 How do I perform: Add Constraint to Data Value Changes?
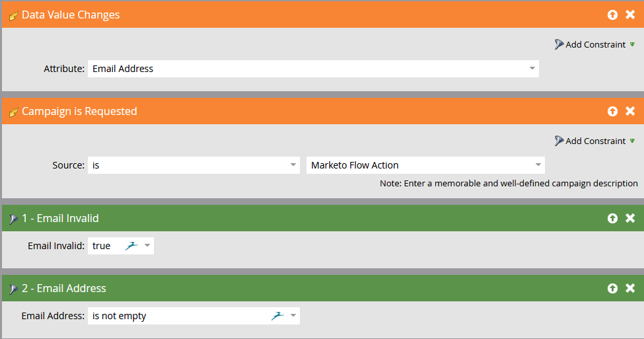[594, 44]
